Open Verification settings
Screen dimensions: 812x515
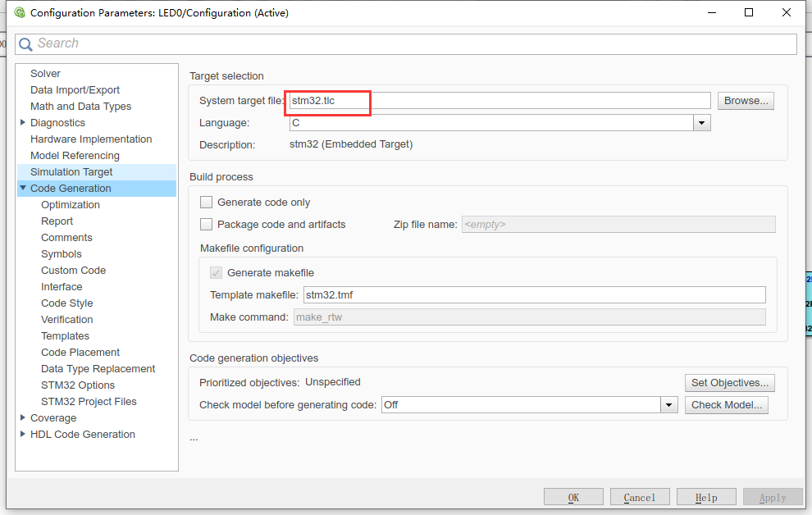coord(66,319)
